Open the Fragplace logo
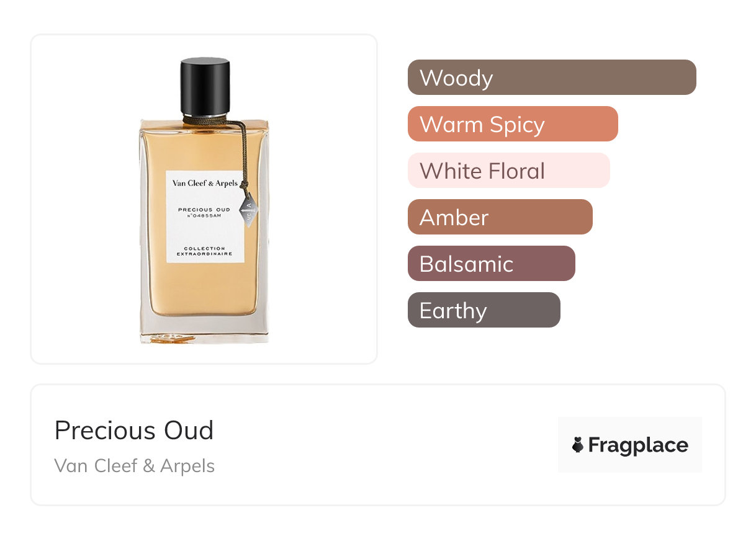The image size is (756, 536). (630, 445)
